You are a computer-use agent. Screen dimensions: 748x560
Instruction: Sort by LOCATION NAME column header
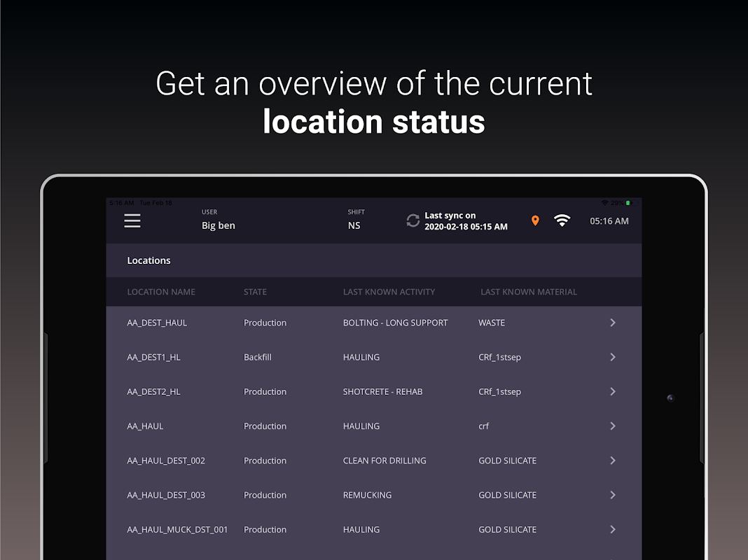[161, 292]
